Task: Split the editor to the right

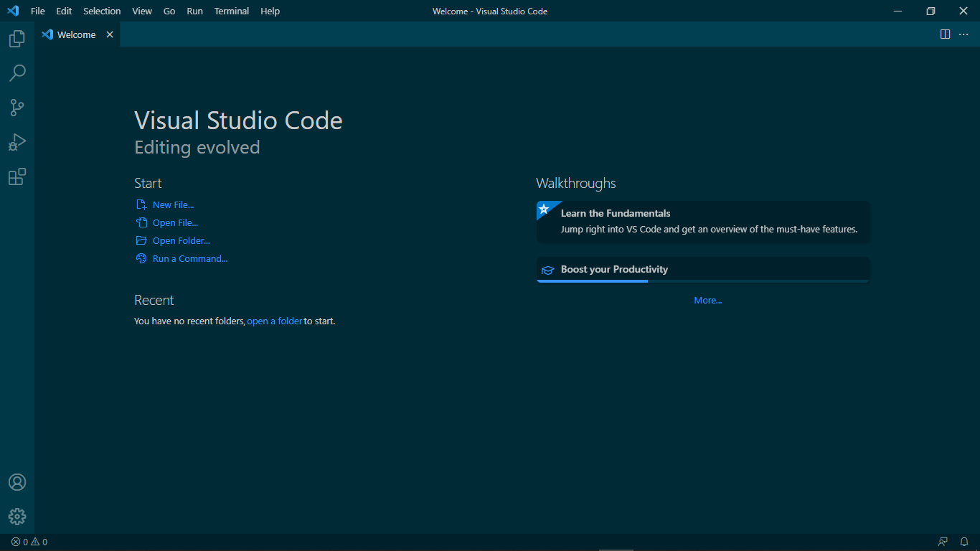Action: pyautogui.click(x=946, y=34)
